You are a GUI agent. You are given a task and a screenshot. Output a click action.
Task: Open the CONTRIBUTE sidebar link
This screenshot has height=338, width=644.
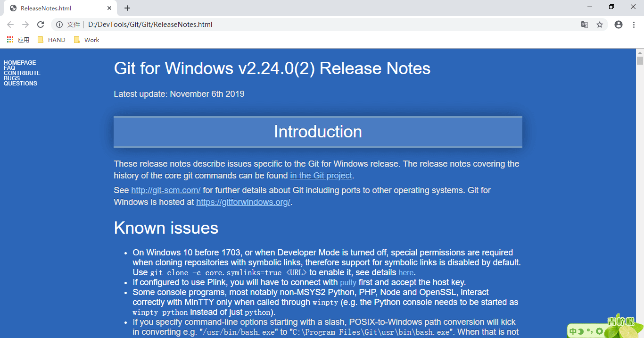[x=22, y=73]
